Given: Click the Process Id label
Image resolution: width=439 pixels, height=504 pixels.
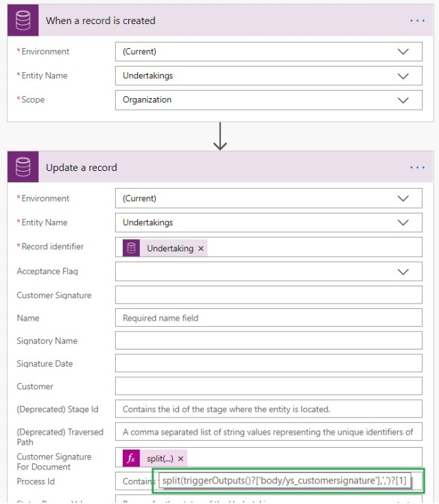Looking at the screenshot, I should [x=36, y=481].
